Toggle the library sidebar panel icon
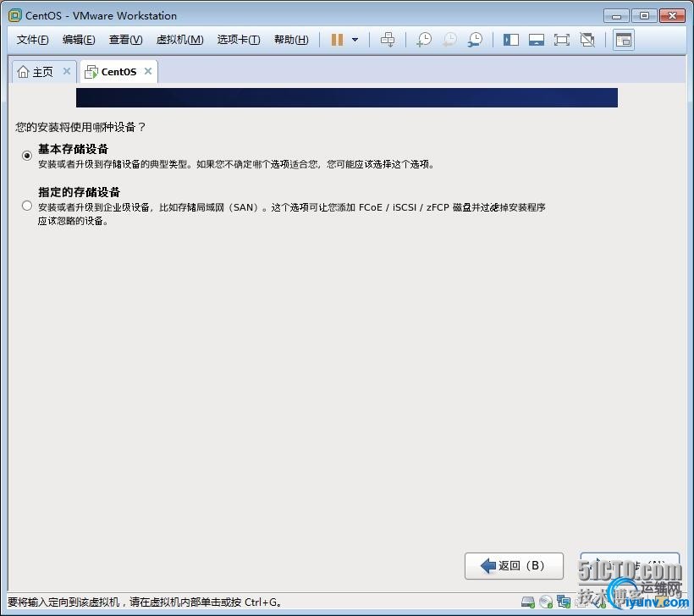This screenshot has height=616, width=694. tap(510, 40)
